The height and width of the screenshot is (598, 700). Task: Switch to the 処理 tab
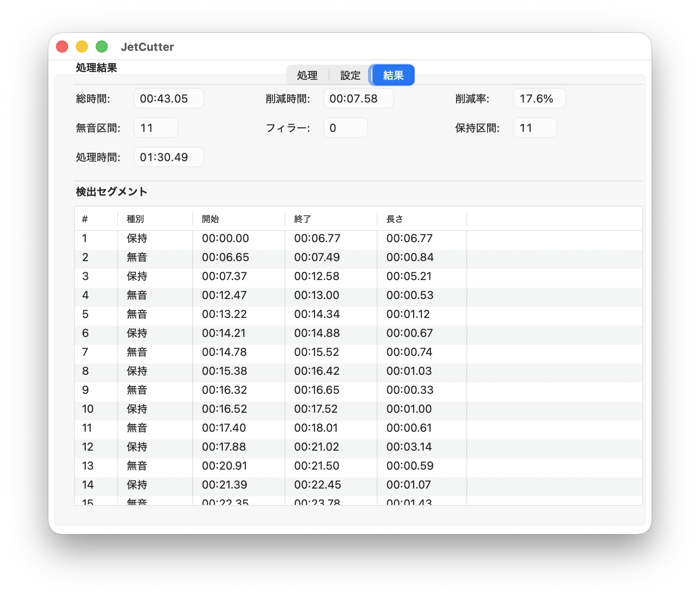[307, 75]
